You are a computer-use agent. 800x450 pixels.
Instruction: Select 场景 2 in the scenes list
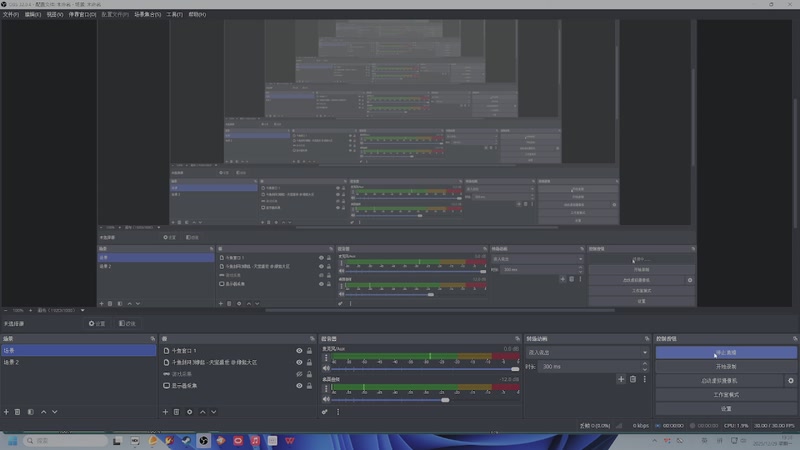[x=79, y=362]
